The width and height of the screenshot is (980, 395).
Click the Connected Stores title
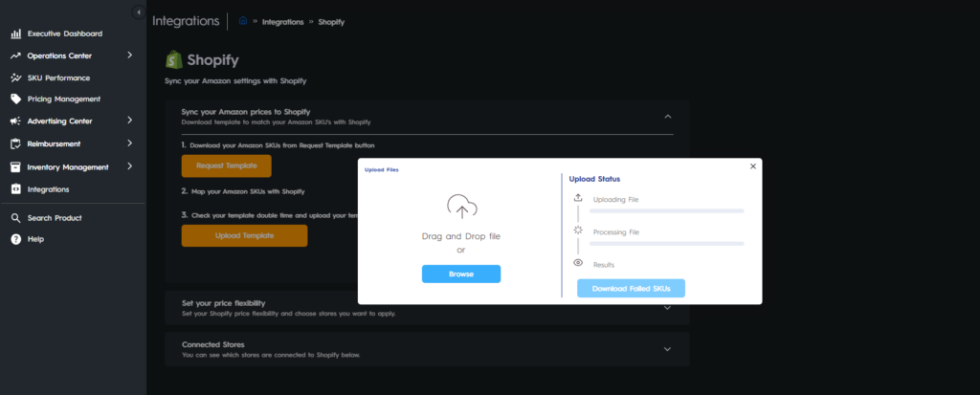point(213,344)
